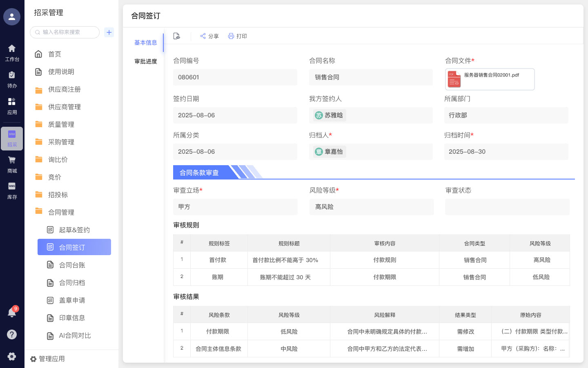Viewport: 588px width, 368px height.
Task: Click the 服务器销售合同02001.pdf file attachment
Action: pos(490,79)
